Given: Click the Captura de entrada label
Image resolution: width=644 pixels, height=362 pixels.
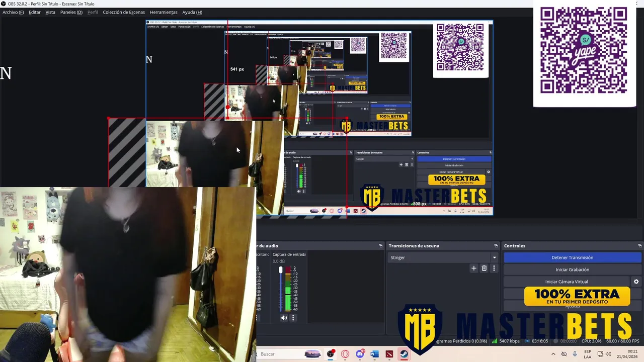Looking at the screenshot, I should [289, 254].
